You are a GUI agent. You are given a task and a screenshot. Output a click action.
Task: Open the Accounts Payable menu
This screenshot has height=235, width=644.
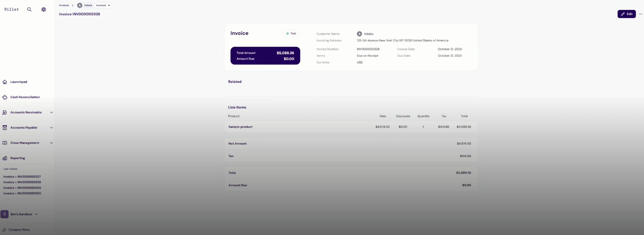pos(24,128)
